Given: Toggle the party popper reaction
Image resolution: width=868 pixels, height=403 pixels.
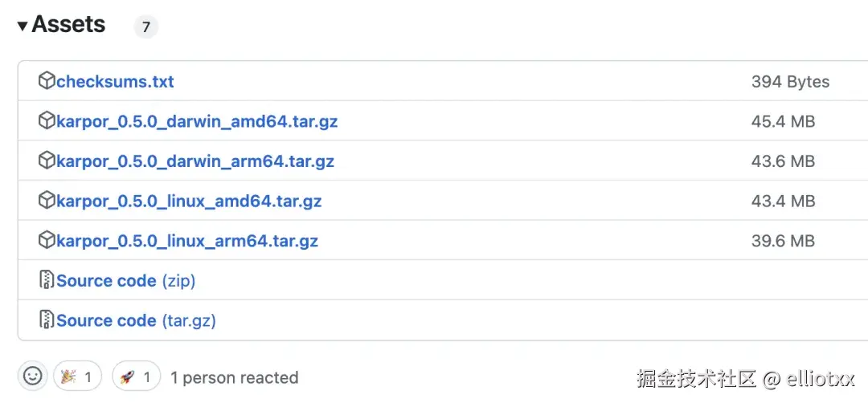Looking at the screenshot, I should (77, 376).
